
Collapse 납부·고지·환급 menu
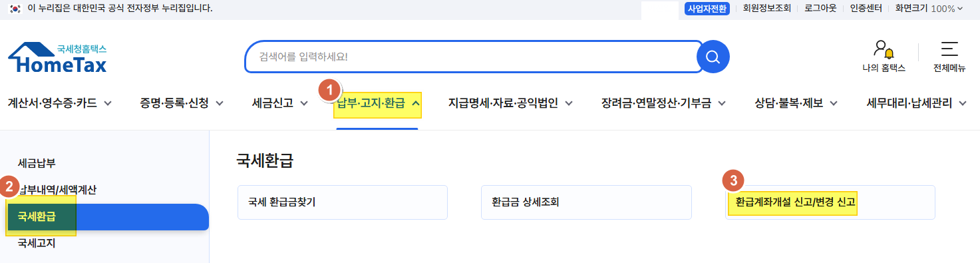pos(378,103)
